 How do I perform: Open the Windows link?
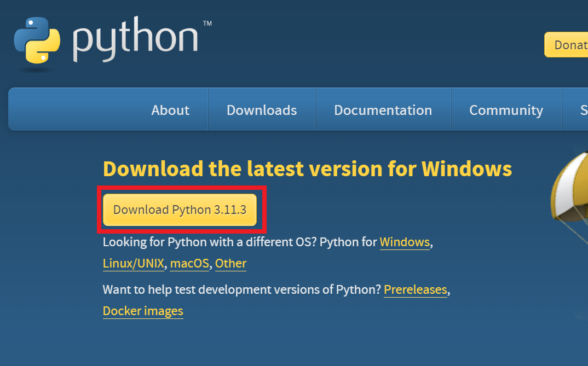click(x=405, y=242)
